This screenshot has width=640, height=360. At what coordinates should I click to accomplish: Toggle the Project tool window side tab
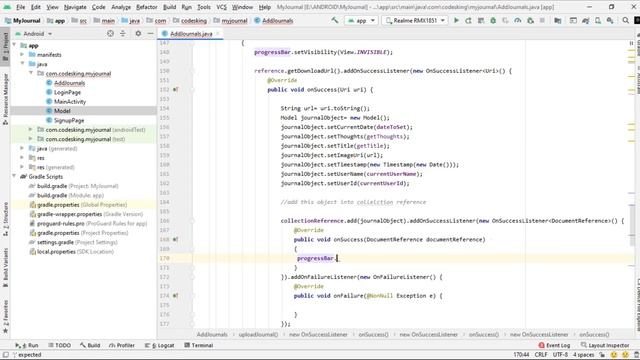point(5,47)
